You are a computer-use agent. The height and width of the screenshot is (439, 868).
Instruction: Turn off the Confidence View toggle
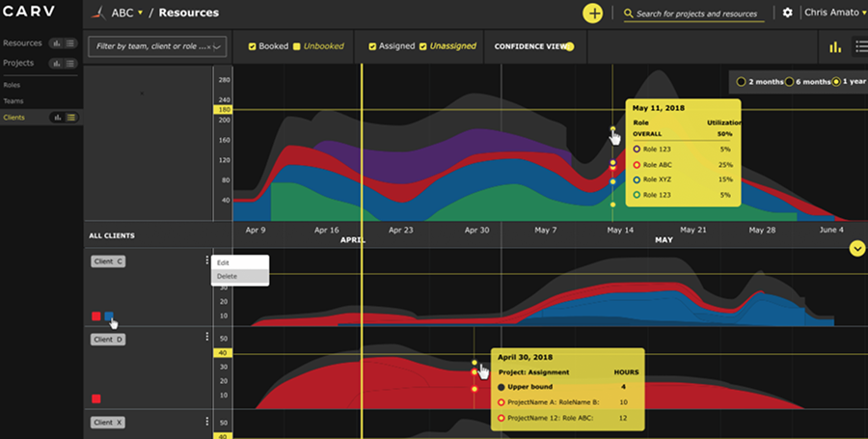tap(569, 46)
